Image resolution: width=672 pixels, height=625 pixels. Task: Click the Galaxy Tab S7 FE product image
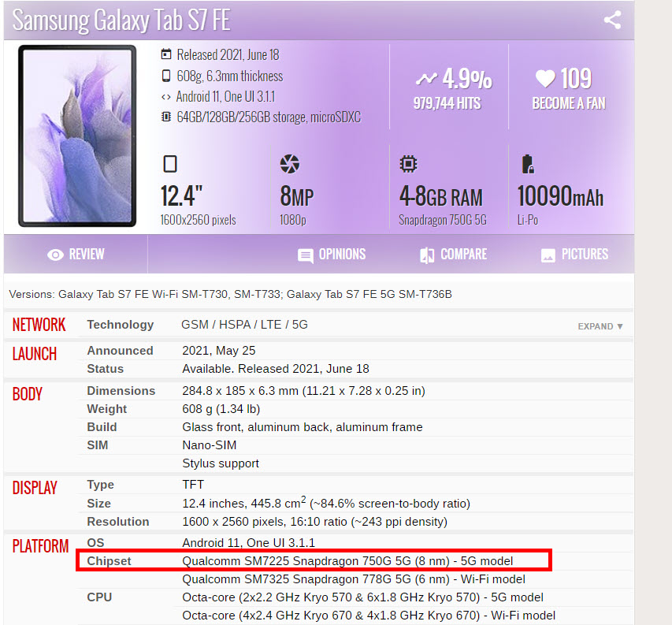77,136
